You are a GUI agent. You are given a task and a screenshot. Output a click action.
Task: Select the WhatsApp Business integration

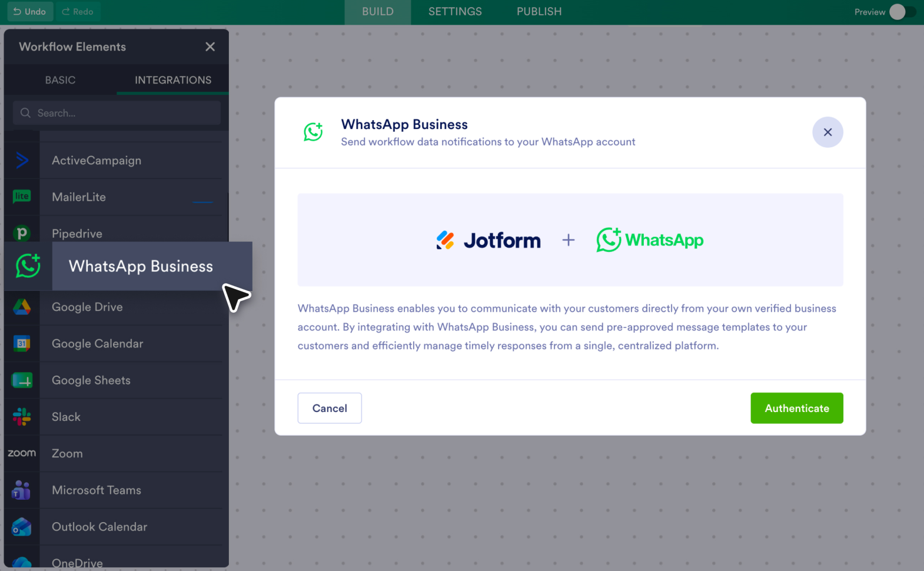click(x=128, y=266)
